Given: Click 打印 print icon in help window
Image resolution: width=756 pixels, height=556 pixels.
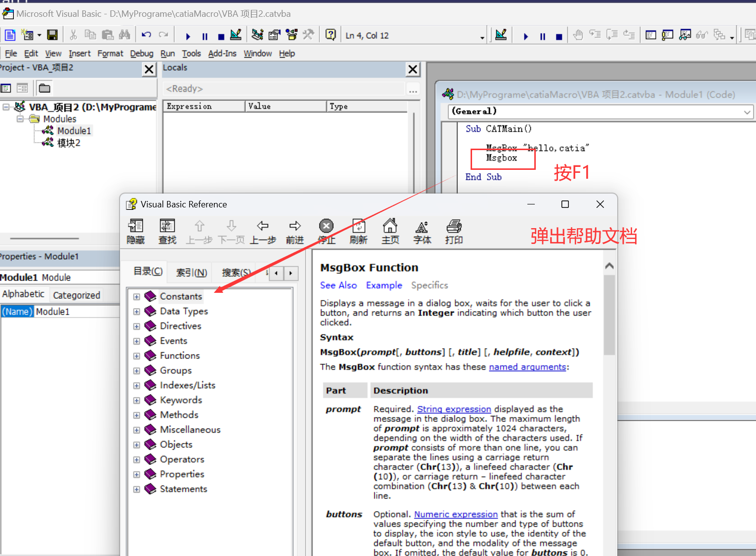Looking at the screenshot, I should [x=454, y=232].
